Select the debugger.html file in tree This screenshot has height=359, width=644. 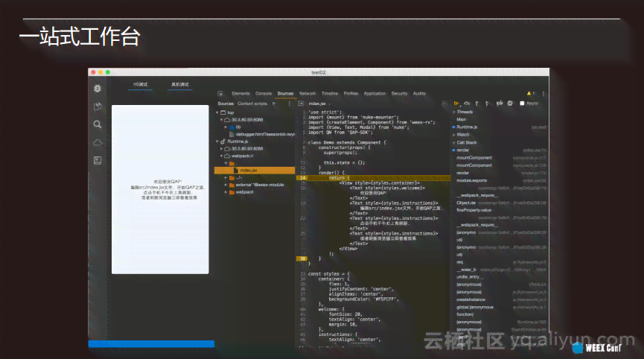click(x=265, y=134)
